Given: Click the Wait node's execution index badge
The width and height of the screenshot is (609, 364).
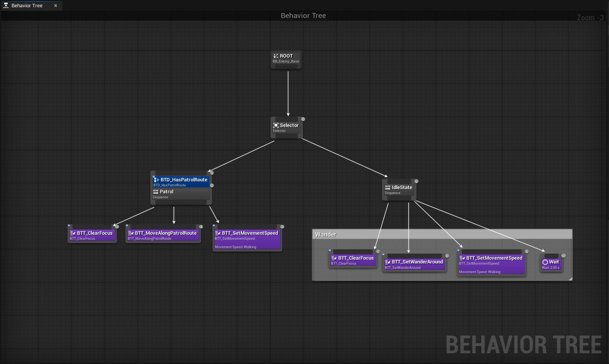Looking at the screenshot, I should 563,256.
